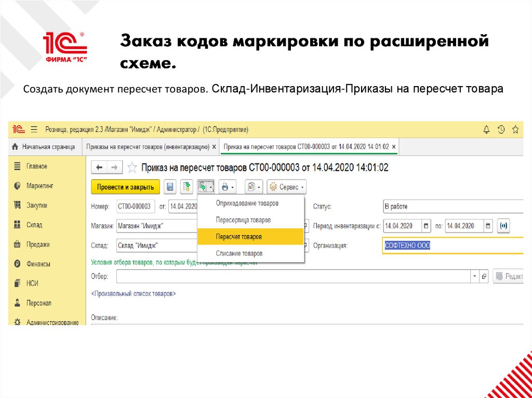Viewport: 532px width, 398px height.
Task: Open the Сервис dropdown menu
Action: click(x=287, y=187)
